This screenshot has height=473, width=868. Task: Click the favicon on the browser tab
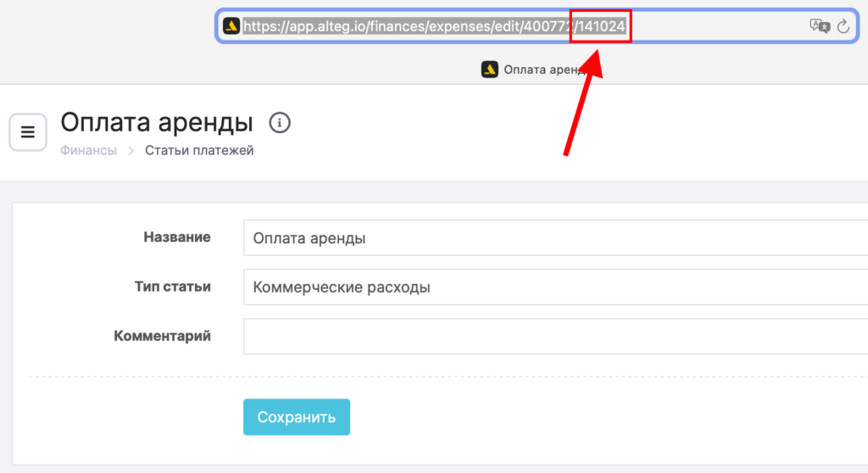coord(489,70)
